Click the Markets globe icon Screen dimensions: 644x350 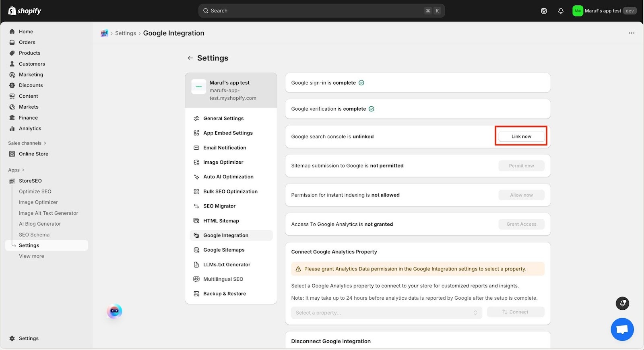[x=12, y=107]
